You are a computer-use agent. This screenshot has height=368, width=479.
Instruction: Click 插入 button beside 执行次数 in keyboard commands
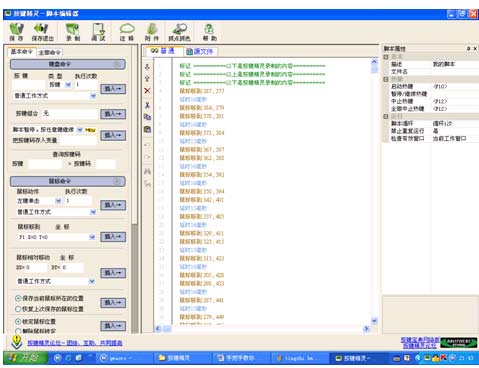coord(113,89)
